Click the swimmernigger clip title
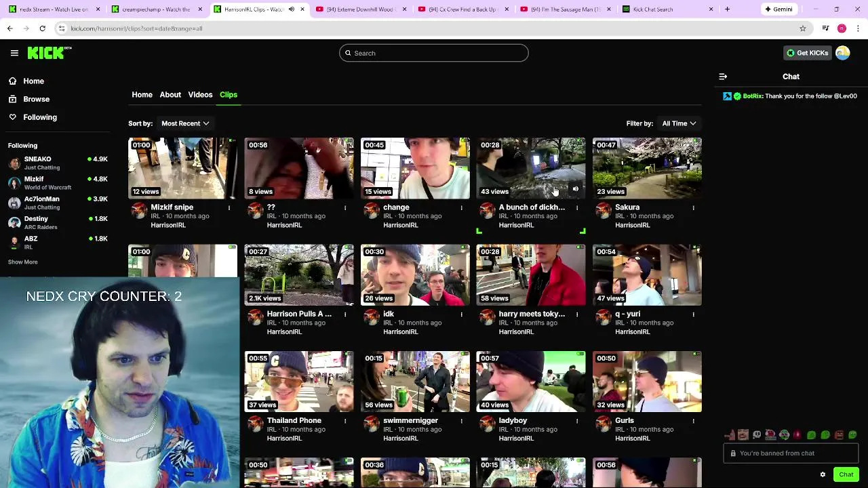This screenshot has width=868, height=488. [410, 421]
